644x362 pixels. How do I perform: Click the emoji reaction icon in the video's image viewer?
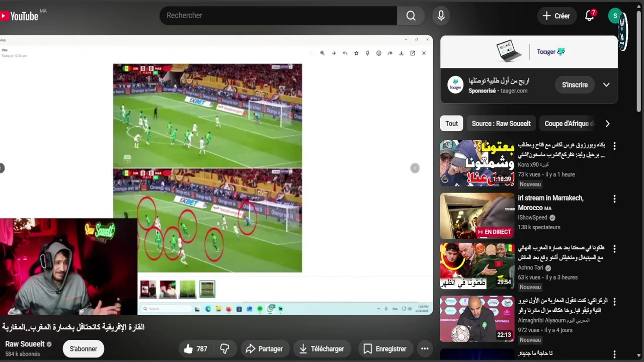point(379,53)
